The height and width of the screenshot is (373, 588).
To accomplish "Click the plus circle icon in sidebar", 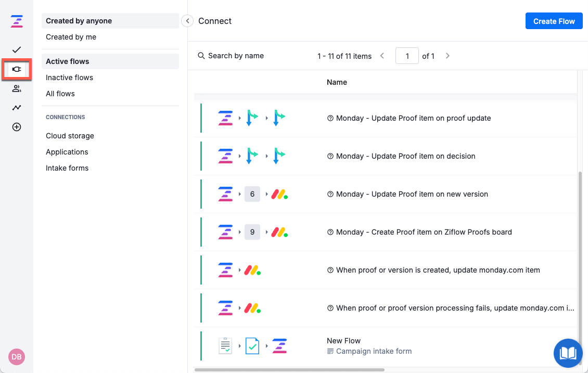I will tap(17, 127).
